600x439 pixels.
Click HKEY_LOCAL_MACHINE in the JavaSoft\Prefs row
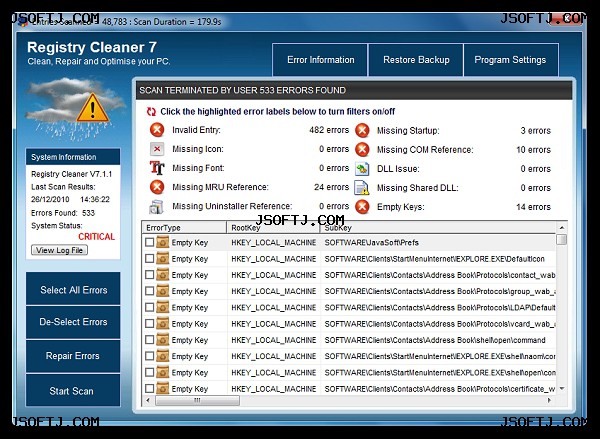[274, 242]
